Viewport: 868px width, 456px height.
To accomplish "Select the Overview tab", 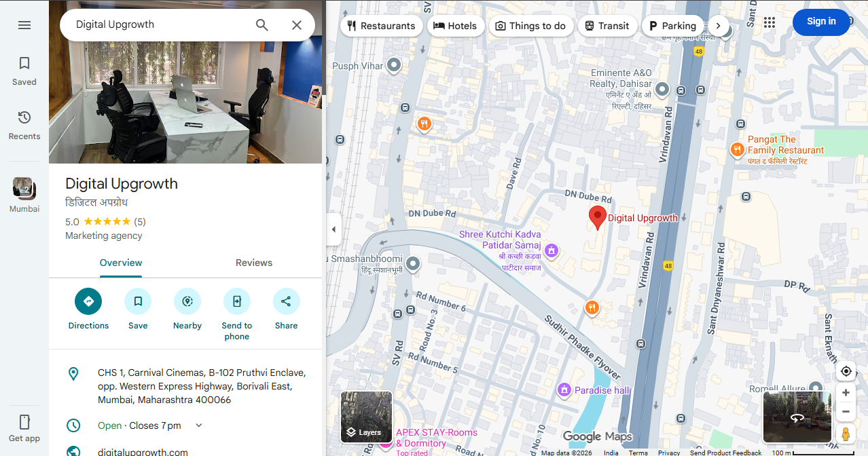I will 120,263.
